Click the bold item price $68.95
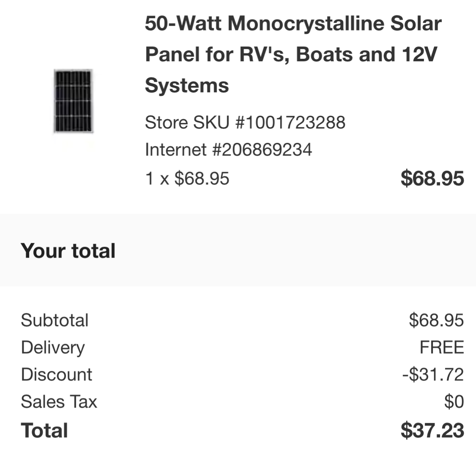The height and width of the screenshot is (458, 476). [x=432, y=178]
